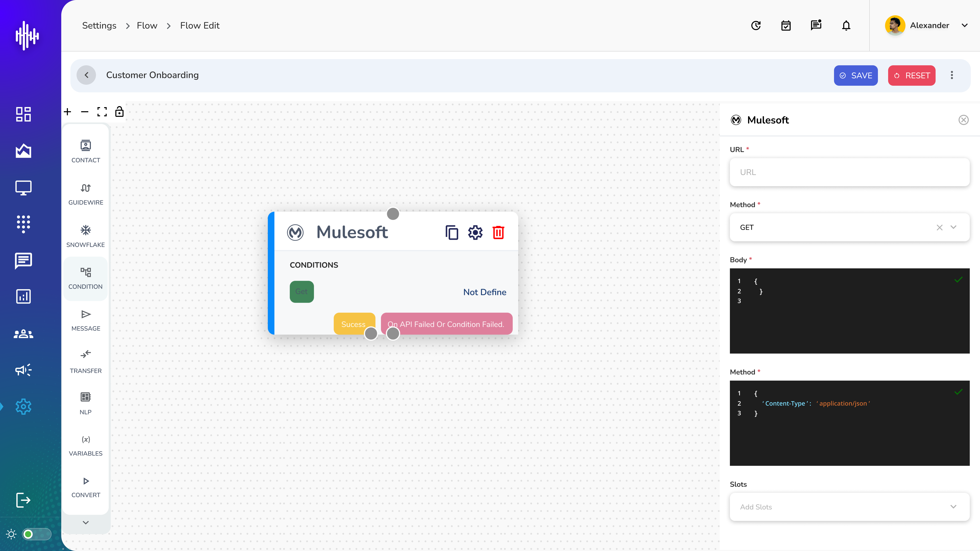Click the Content-Type headers code editor
Image resolution: width=980 pixels, height=551 pixels.
click(850, 423)
